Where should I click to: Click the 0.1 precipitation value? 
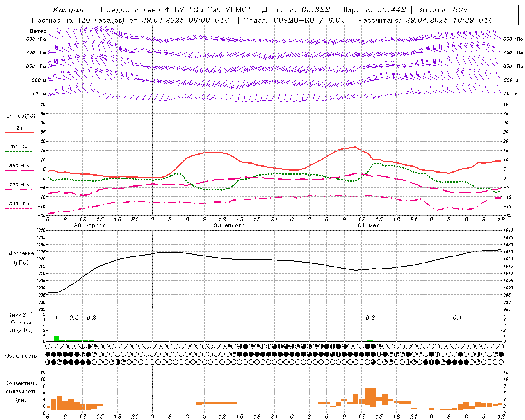pos(457,318)
